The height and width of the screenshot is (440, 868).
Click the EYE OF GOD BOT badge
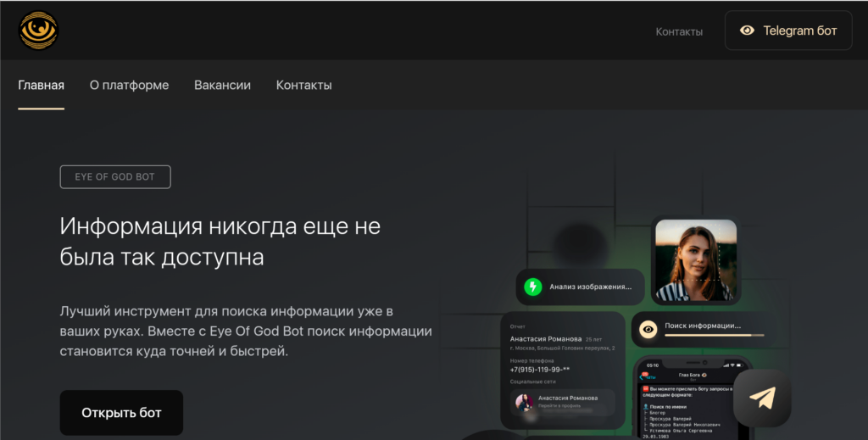pyautogui.click(x=115, y=177)
